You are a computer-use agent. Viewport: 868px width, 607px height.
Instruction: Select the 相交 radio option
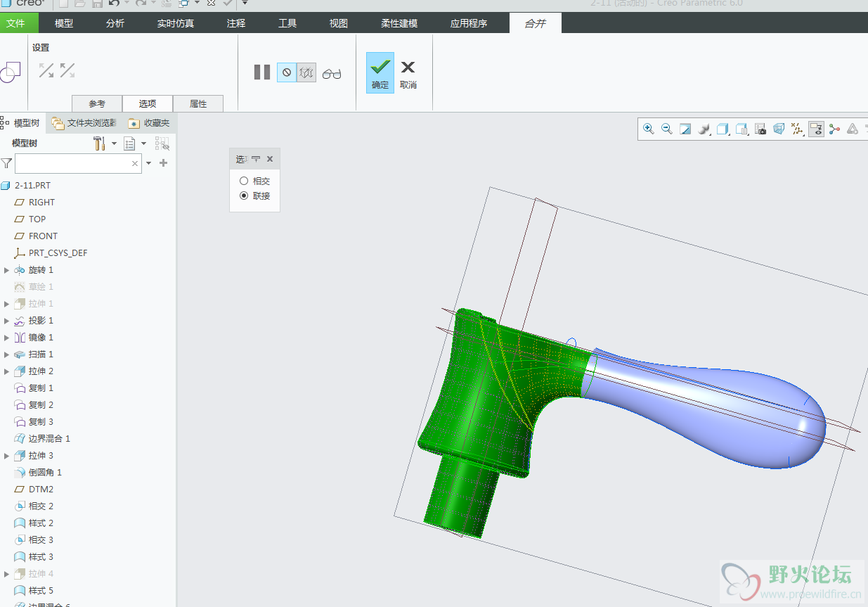pyautogui.click(x=244, y=181)
